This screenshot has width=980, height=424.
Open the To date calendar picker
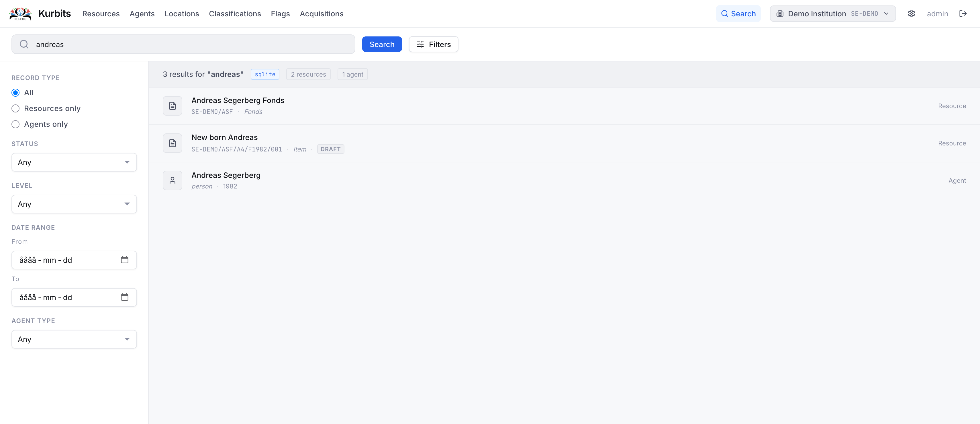click(124, 297)
